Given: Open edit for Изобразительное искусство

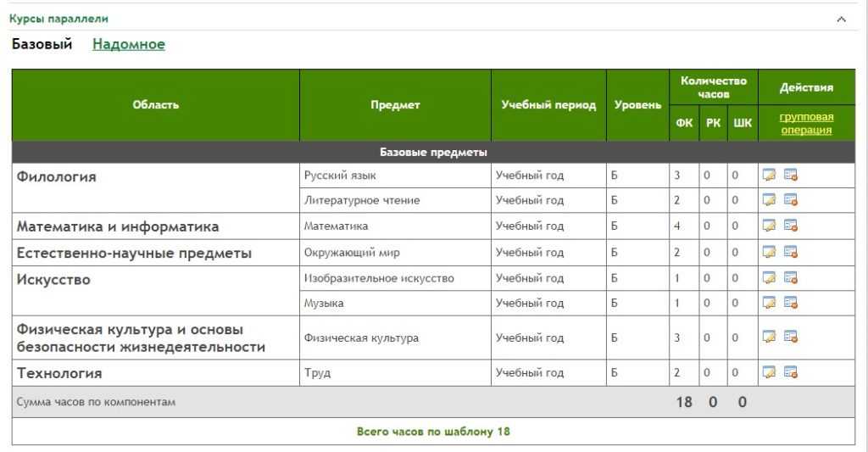Looking at the screenshot, I should pos(769,277).
